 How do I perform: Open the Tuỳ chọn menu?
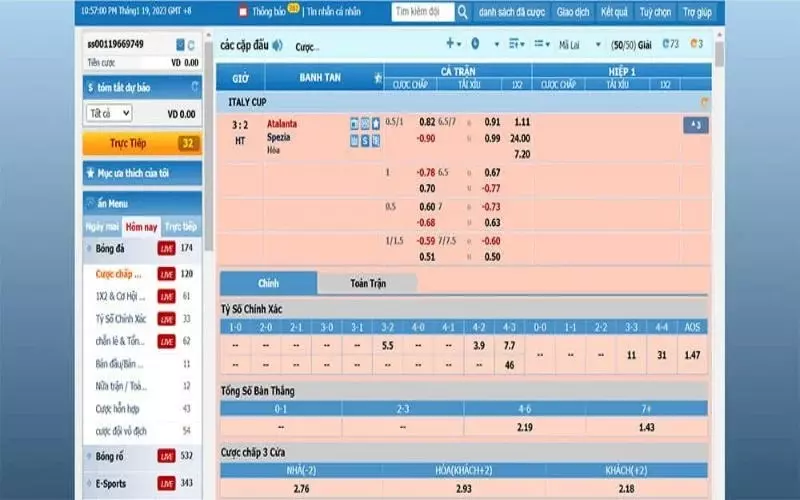[x=656, y=12]
